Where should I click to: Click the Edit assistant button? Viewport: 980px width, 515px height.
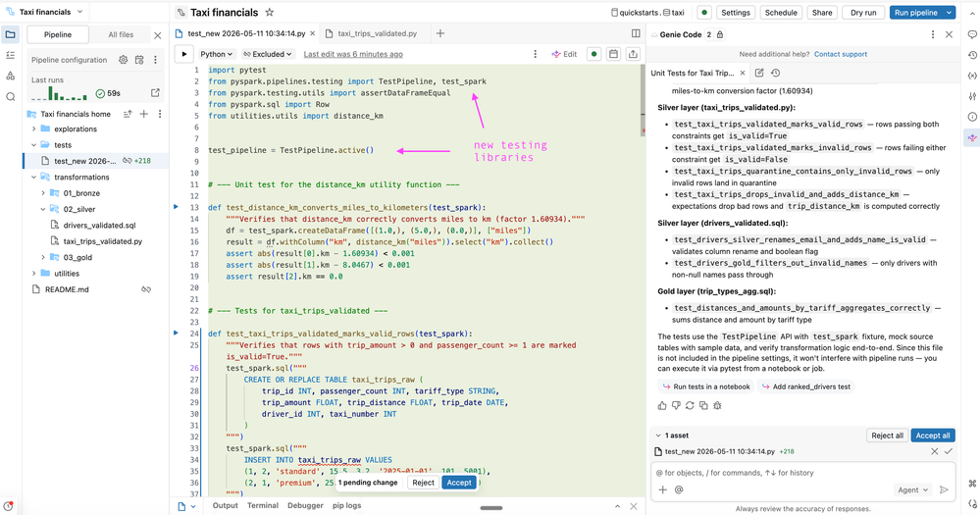point(564,54)
